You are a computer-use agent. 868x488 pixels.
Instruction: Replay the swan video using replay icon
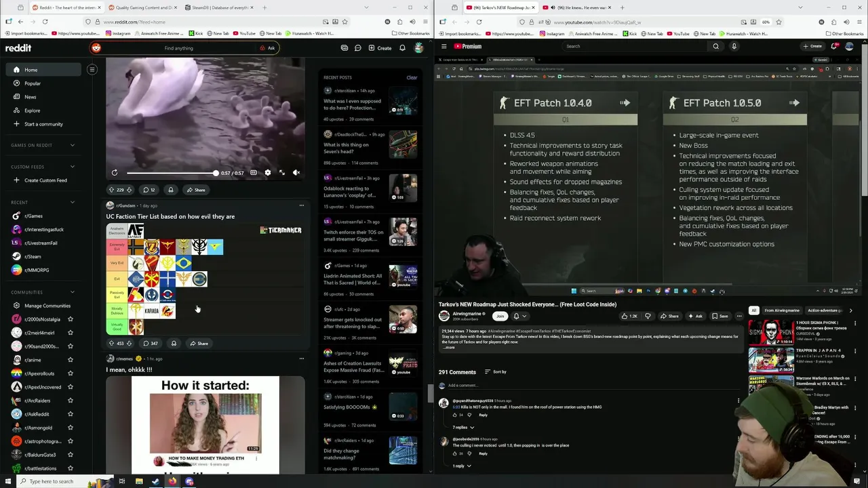point(115,173)
